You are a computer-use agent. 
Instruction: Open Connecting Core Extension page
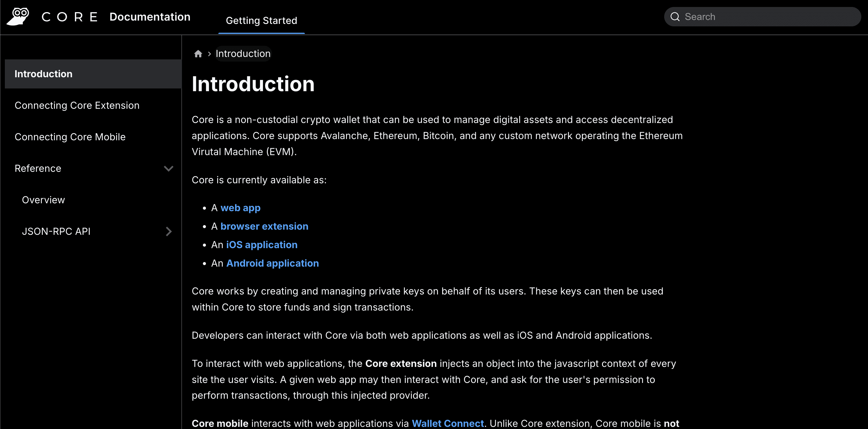pos(77,105)
